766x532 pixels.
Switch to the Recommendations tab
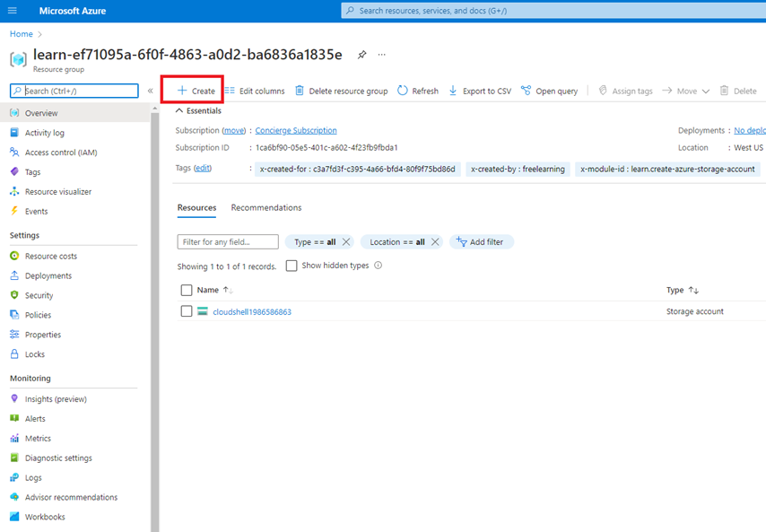[x=266, y=207]
